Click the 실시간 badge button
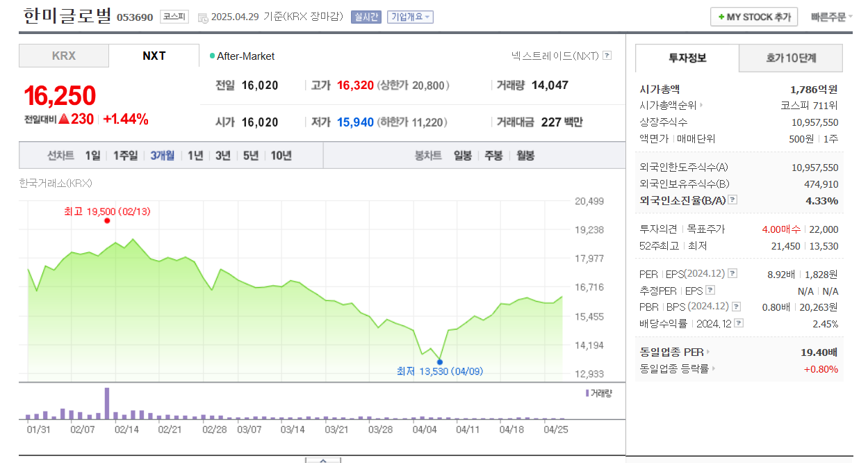Screen dimensions: 868x463 point(366,17)
